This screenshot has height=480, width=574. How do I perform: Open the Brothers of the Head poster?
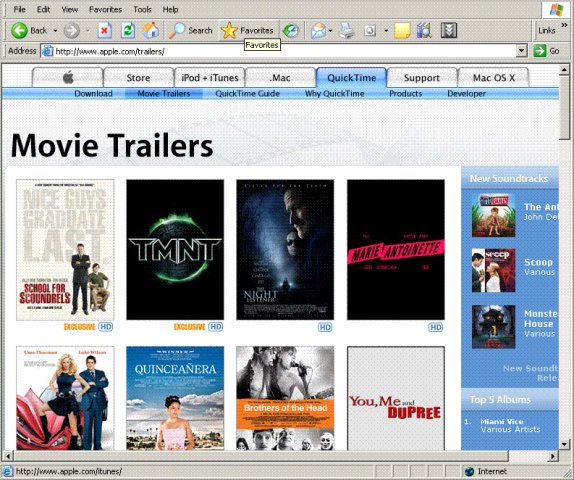pos(285,398)
